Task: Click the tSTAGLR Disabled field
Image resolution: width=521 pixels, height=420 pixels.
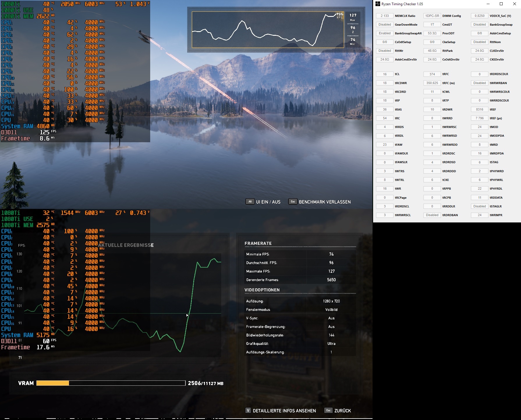Action: click(479, 206)
